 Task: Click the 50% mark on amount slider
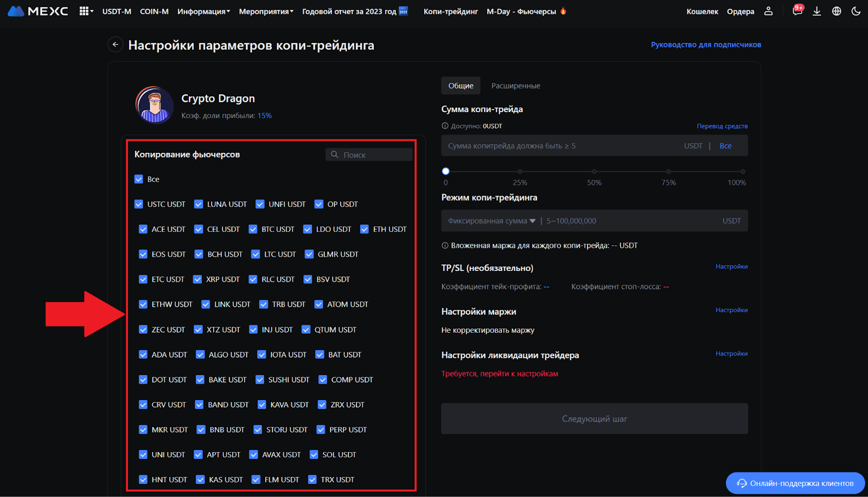click(x=594, y=172)
